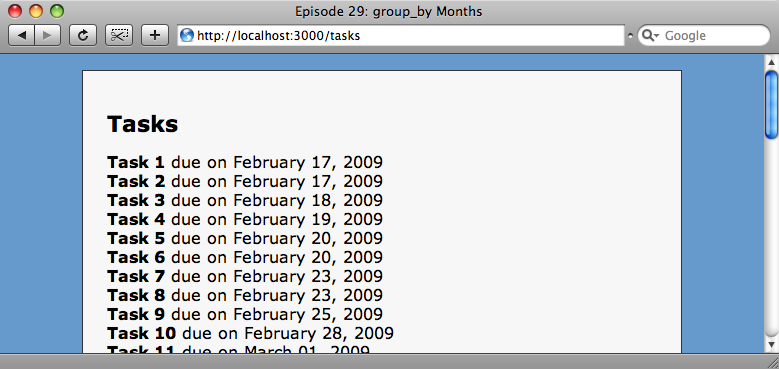Image resolution: width=779 pixels, height=369 pixels.
Task: Reload the page with the refresh button
Action: (82, 35)
